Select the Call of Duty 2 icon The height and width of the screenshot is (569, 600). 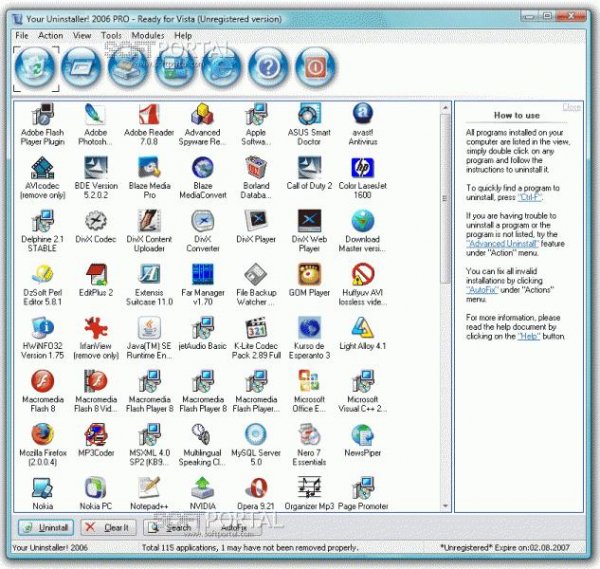[309, 168]
